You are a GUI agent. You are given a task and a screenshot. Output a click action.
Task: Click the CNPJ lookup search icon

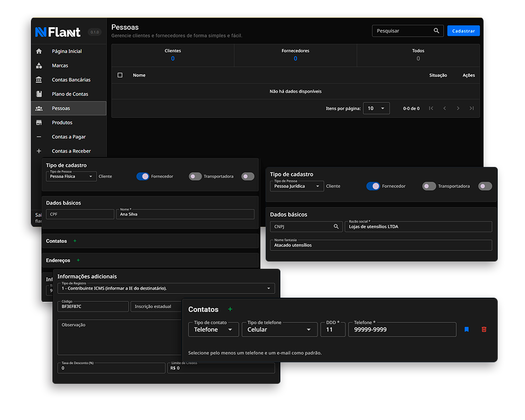point(336,227)
